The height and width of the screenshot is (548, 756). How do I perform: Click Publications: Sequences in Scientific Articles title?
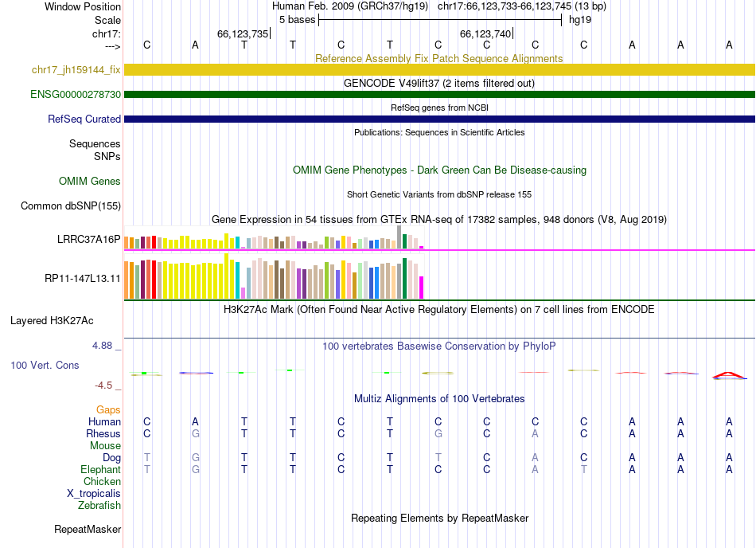(439, 132)
